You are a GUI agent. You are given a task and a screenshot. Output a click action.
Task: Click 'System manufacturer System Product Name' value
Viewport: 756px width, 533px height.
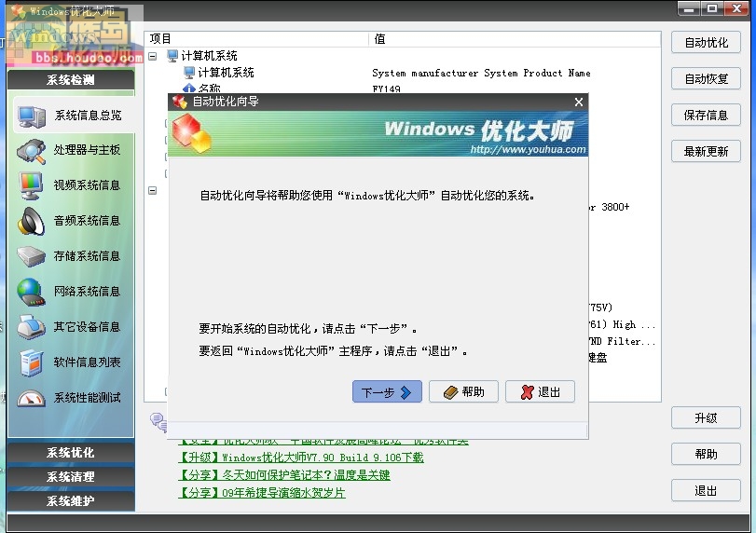tap(481, 74)
